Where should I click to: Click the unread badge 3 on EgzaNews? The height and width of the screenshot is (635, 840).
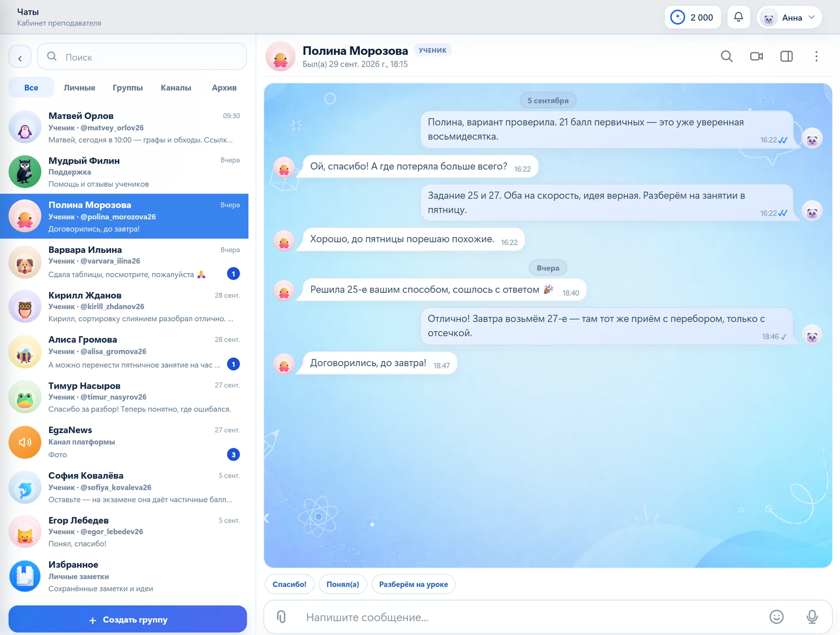click(233, 454)
